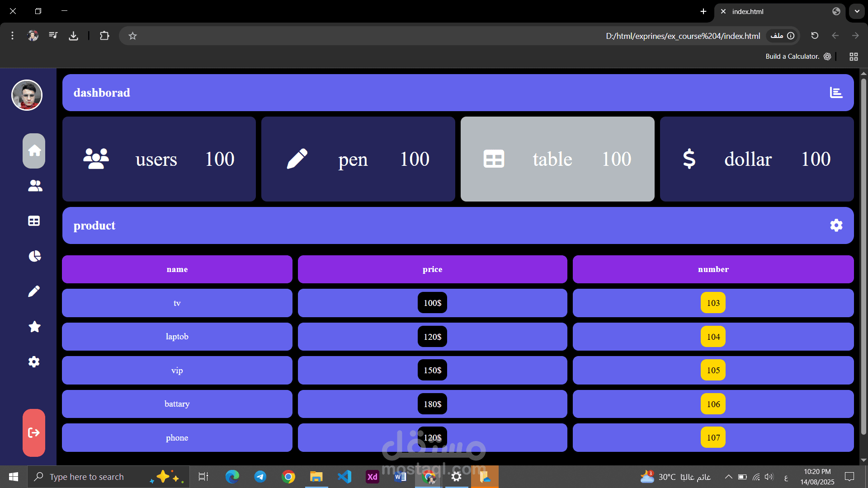The height and width of the screenshot is (488, 868).
Task: Click the browser extensions puzzle icon
Action: point(104,35)
